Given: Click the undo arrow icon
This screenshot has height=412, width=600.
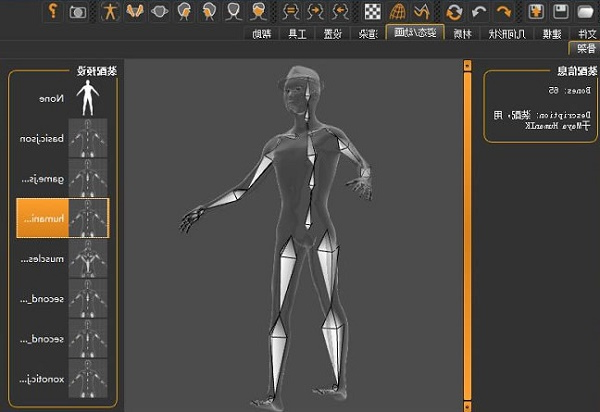Looking at the screenshot, I should point(479,11).
